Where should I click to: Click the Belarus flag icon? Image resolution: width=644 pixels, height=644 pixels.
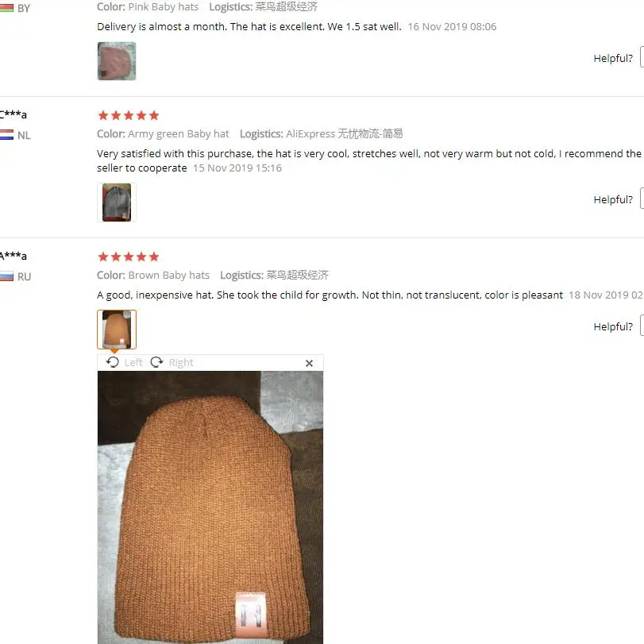(x=6, y=8)
